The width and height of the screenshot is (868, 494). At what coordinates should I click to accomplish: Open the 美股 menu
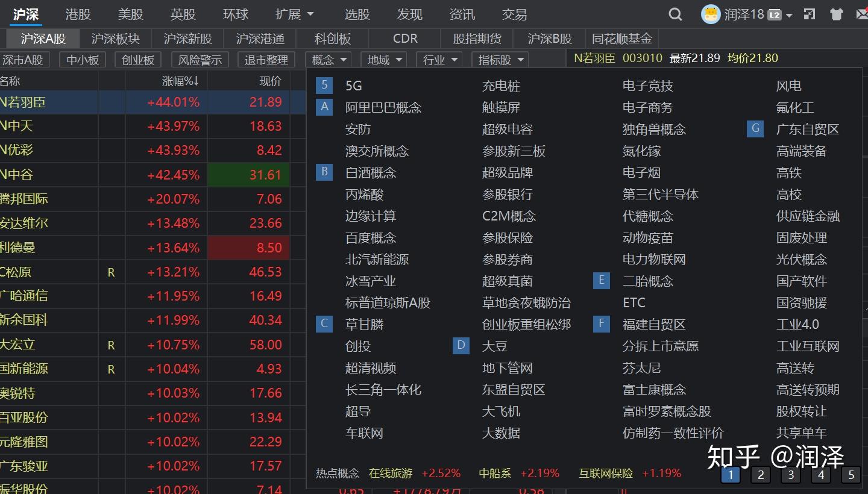pyautogui.click(x=130, y=14)
